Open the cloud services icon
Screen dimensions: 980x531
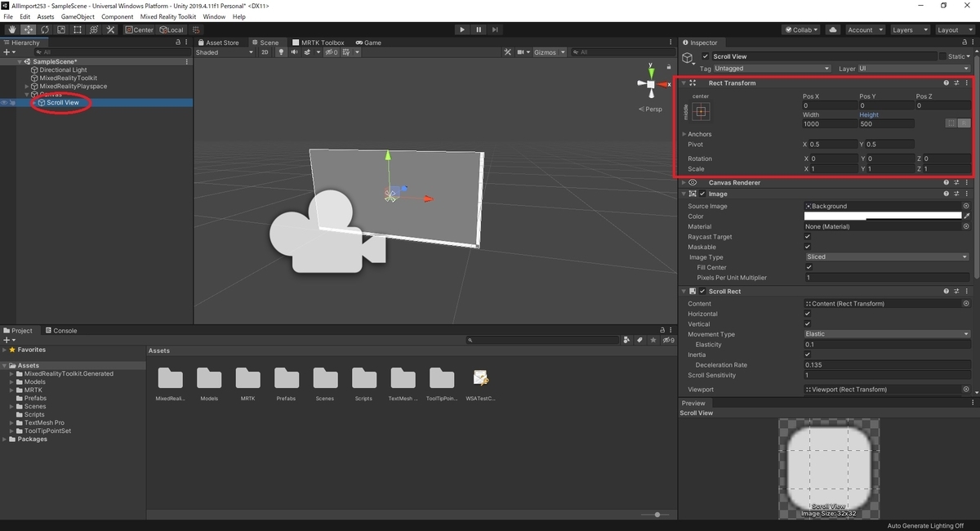pyautogui.click(x=833, y=30)
